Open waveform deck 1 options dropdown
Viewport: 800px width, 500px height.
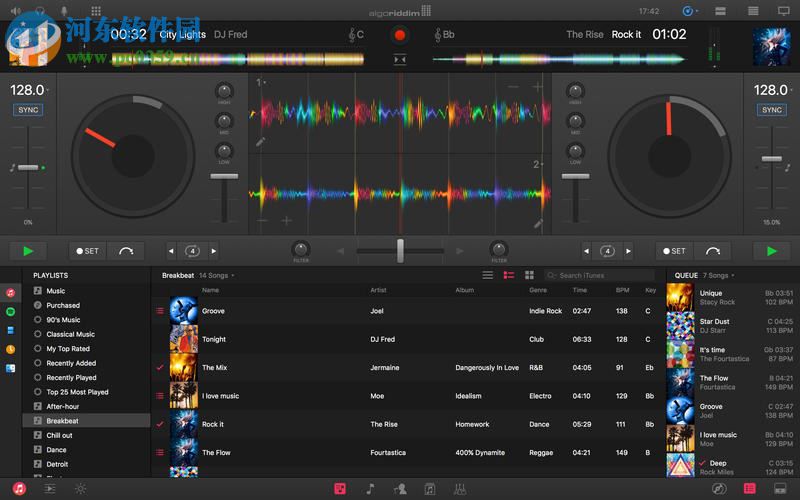(261, 82)
